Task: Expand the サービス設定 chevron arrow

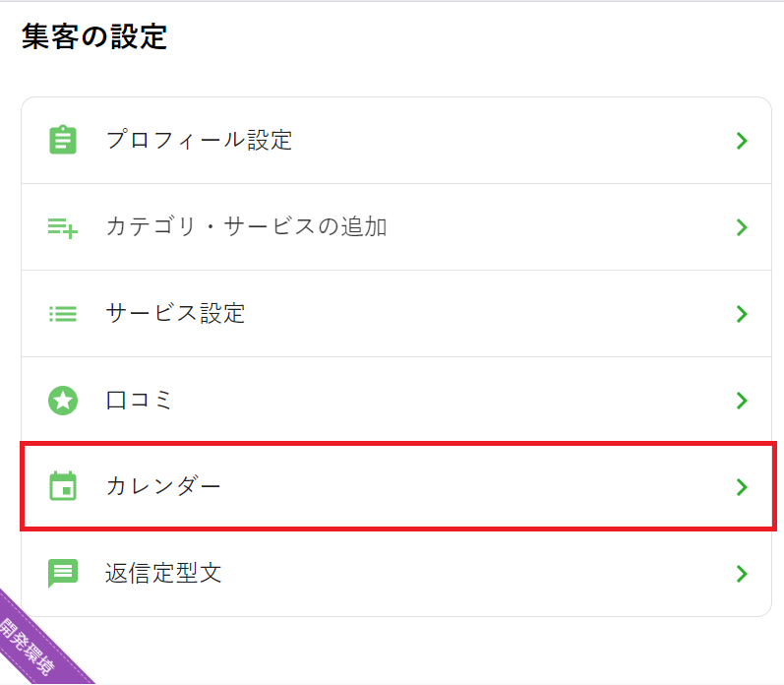Action: pos(742,314)
